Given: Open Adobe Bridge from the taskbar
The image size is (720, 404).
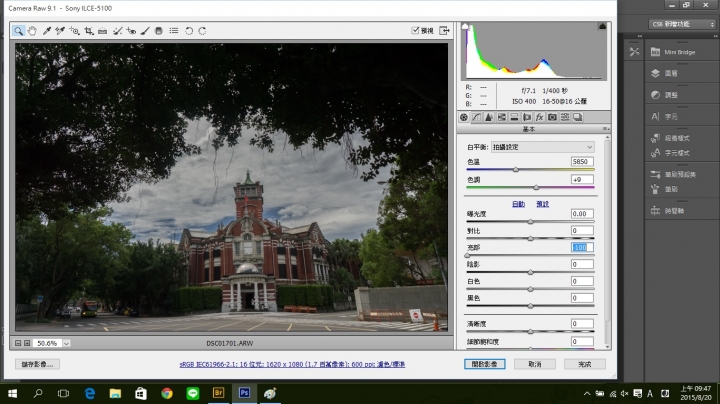Looking at the screenshot, I should pyautogui.click(x=219, y=393).
